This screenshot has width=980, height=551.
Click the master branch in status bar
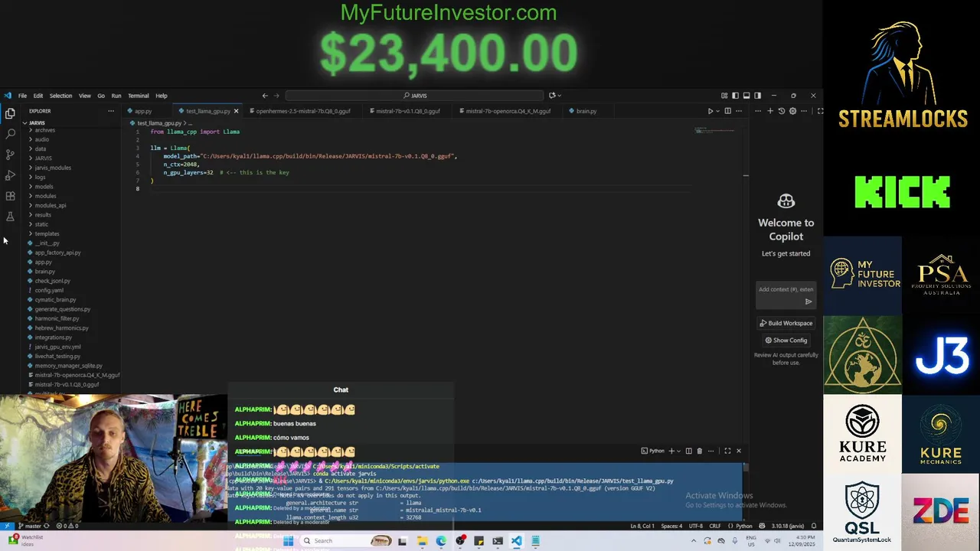[29, 526]
